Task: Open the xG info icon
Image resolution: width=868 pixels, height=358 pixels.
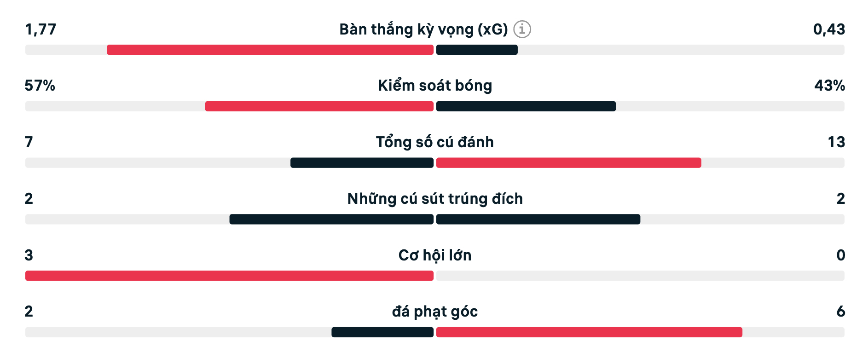Action: [522, 29]
